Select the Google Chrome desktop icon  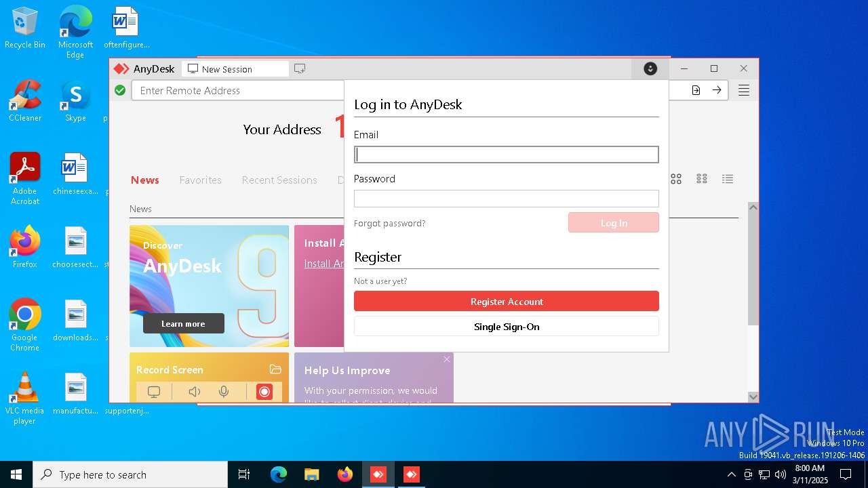tap(25, 325)
